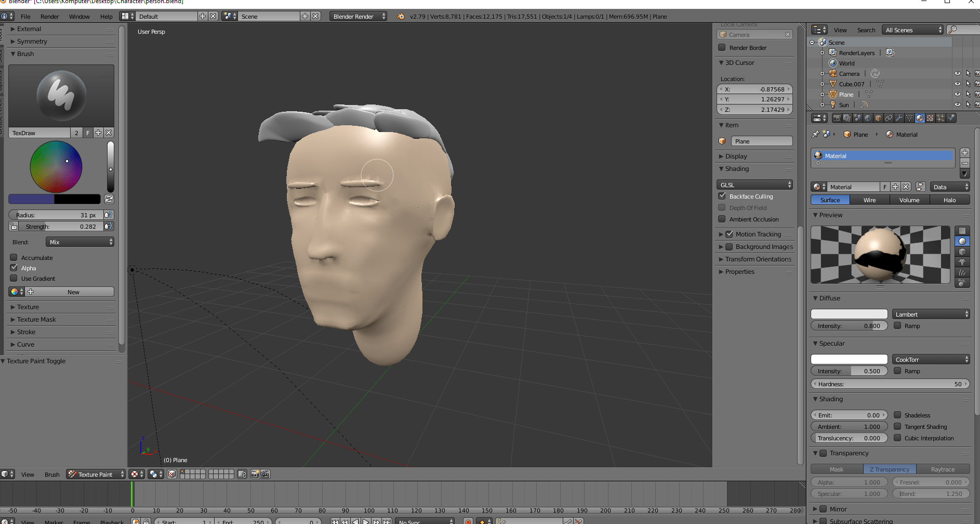Screen dimensions: 980x524
Task: Uncheck the Alpha option in Brush settings
Action: click(14, 268)
